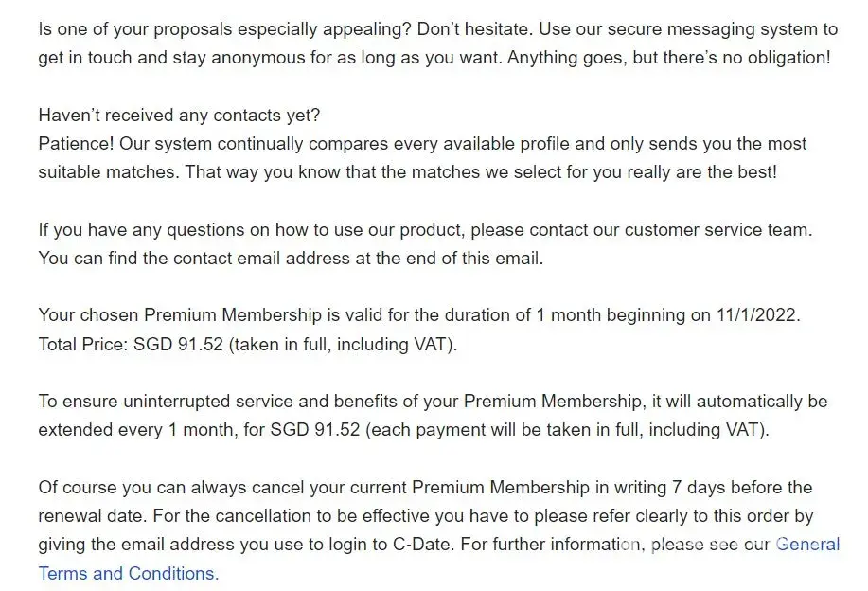Click the start date "11/1/2022"
Screen dimensions: 868x591
[x=758, y=315]
